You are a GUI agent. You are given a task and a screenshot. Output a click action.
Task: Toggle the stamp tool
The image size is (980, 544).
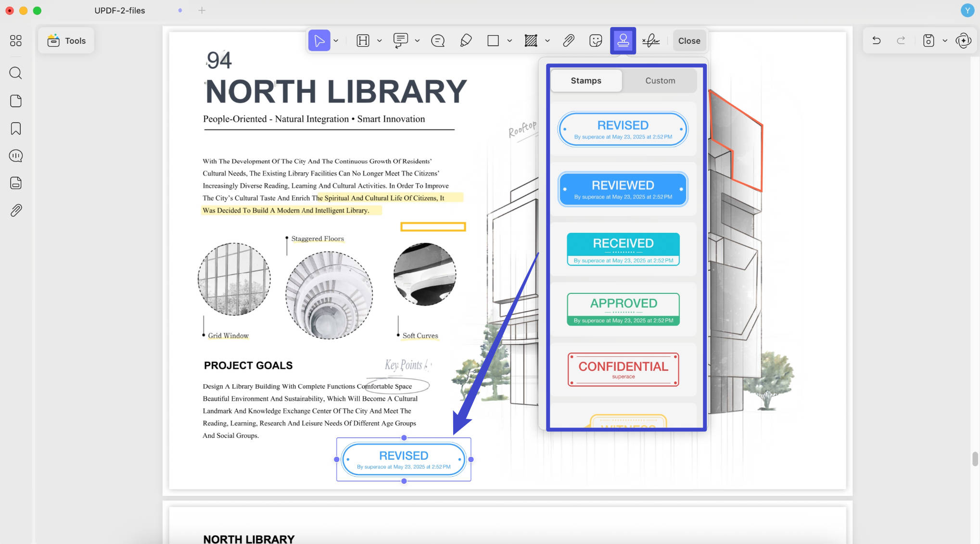click(x=623, y=41)
